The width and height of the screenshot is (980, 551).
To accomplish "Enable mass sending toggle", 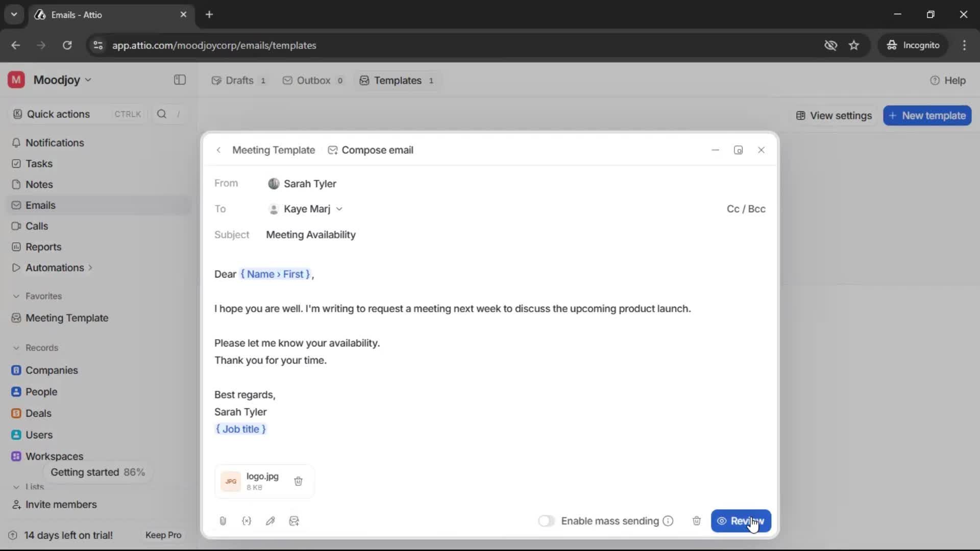I will point(547,521).
